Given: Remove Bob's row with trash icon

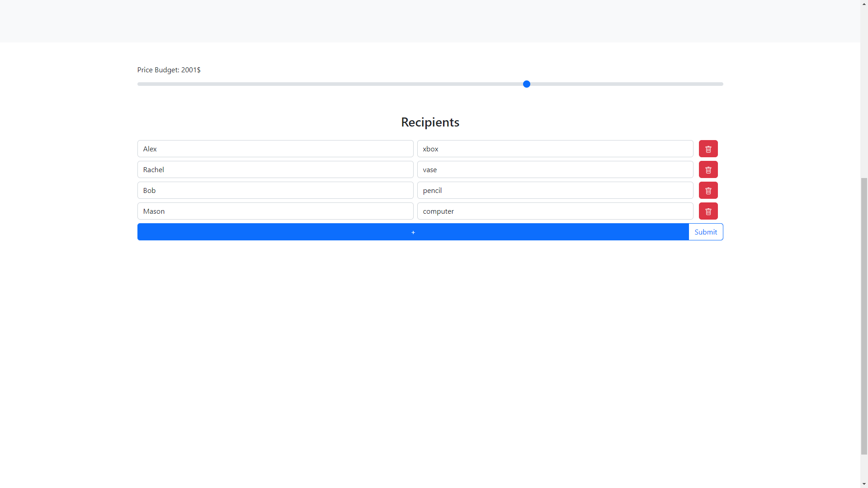Looking at the screenshot, I should click(x=708, y=190).
